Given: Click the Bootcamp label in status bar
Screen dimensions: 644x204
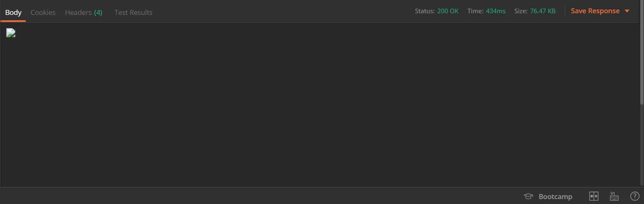Looking at the screenshot, I should (555, 197).
